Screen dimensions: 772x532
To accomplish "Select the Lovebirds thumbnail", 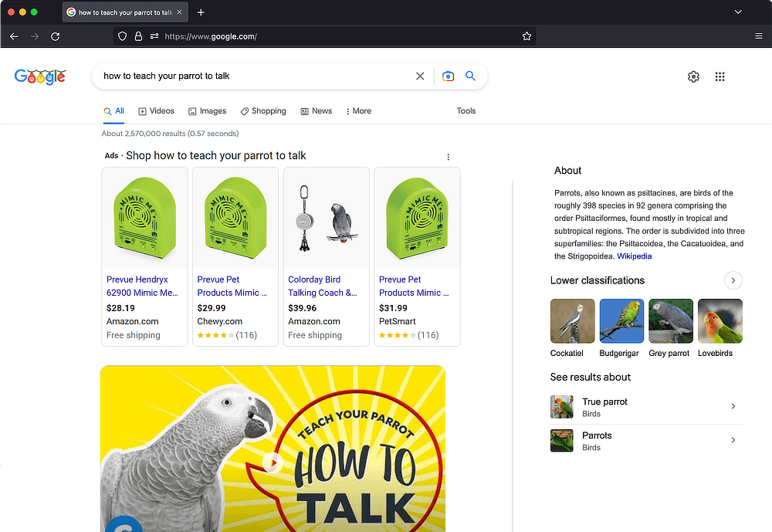I will (720, 321).
